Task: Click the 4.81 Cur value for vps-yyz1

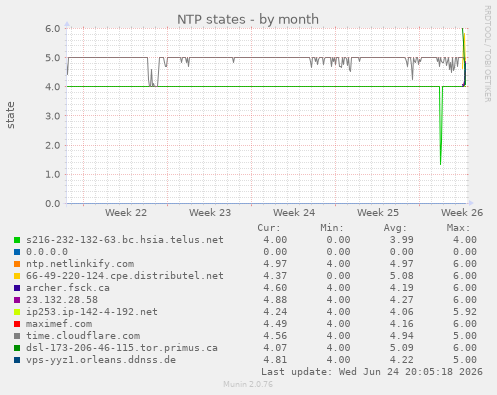Action: pyautogui.click(x=275, y=360)
